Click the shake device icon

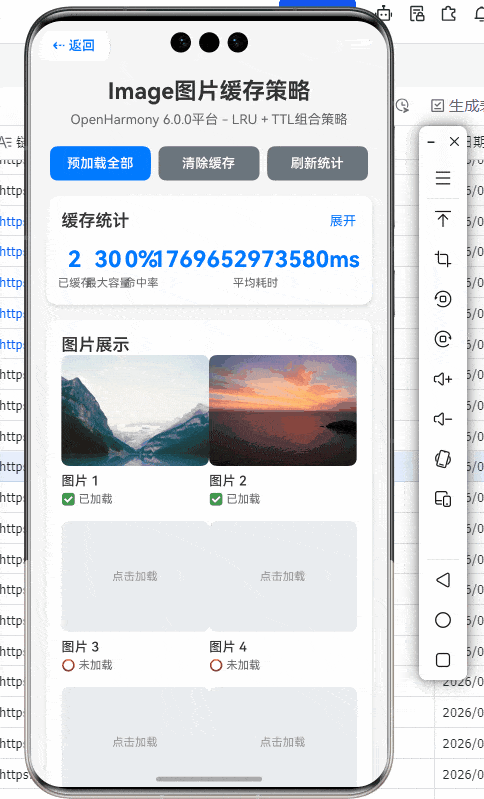point(443,459)
